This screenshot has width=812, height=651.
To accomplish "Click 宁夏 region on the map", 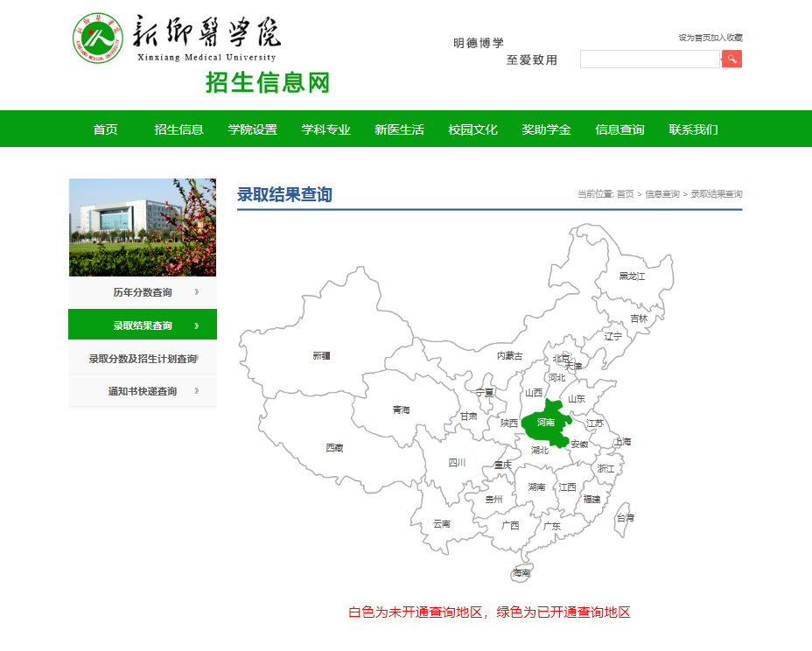I will [485, 393].
